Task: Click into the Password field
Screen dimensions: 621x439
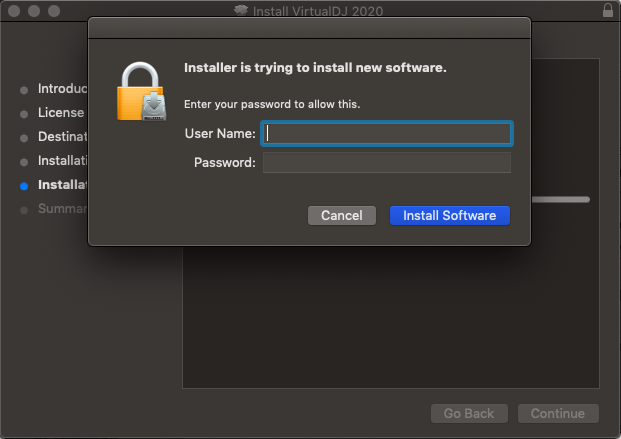Action: pyautogui.click(x=387, y=162)
